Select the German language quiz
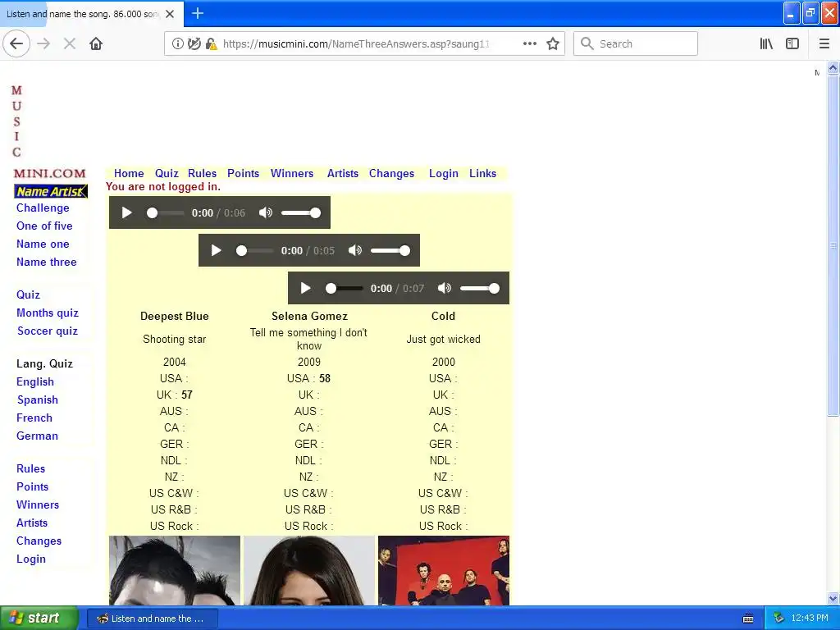 click(38, 436)
